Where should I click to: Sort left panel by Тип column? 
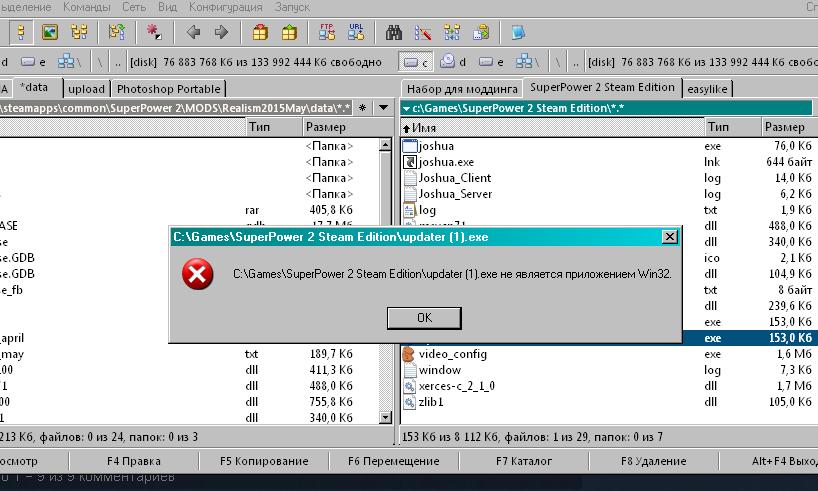tap(273, 127)
